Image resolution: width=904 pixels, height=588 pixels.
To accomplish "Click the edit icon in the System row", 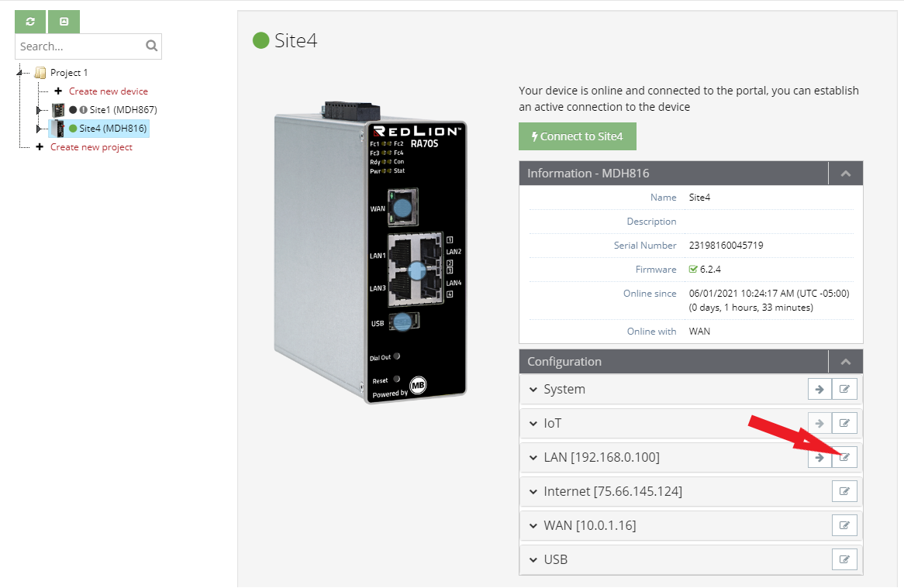I will pos(844,390).
